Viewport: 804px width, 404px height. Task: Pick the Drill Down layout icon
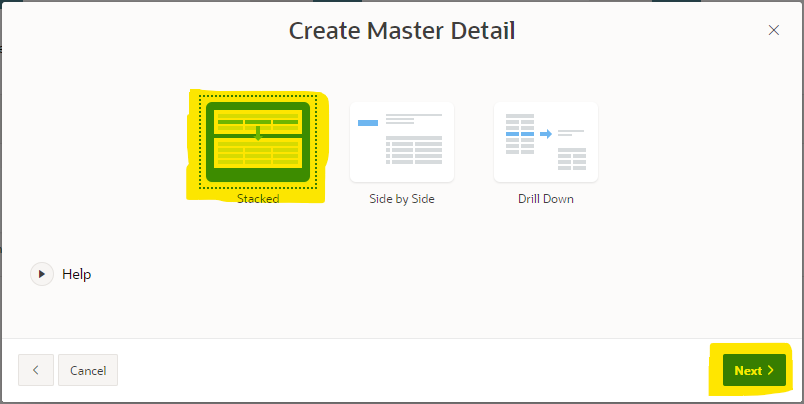pos(545,141)
